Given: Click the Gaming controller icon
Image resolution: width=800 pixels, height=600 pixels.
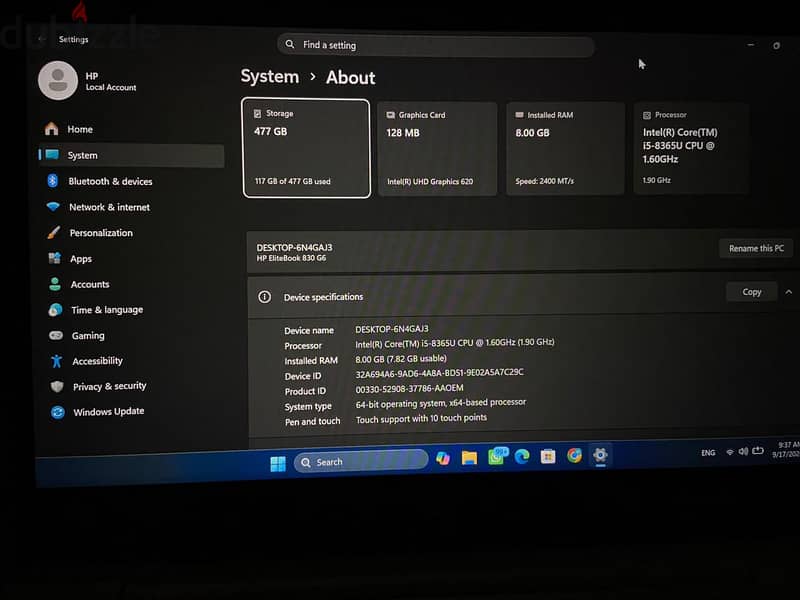Looking at the screenshot, I should click(x=56, y=335).
